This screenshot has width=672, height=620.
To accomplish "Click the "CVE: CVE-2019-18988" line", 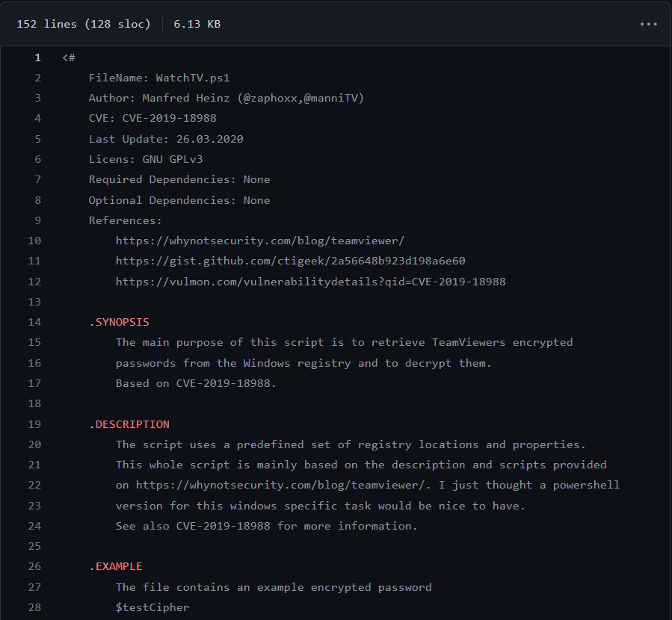I will click(x=152, y=118).
